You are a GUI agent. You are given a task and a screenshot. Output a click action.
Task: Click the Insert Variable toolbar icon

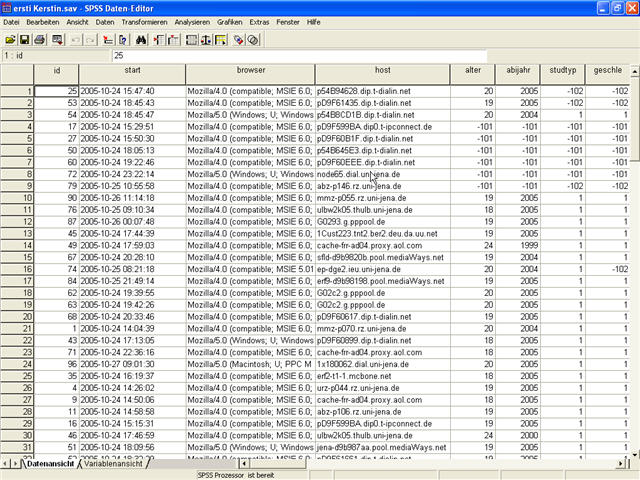click(x=175, y=39)
